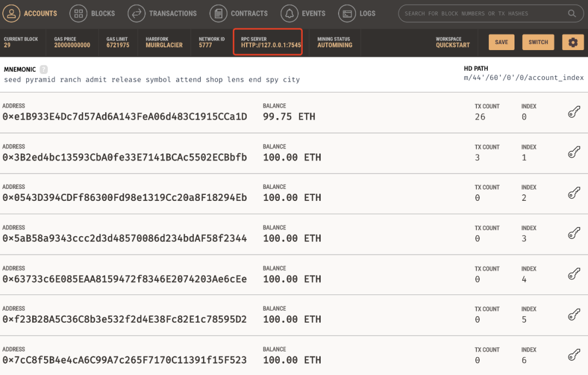This screenshot has height=375, width=588.
Task: Open settings gear icon
Action: pos(573,42)
